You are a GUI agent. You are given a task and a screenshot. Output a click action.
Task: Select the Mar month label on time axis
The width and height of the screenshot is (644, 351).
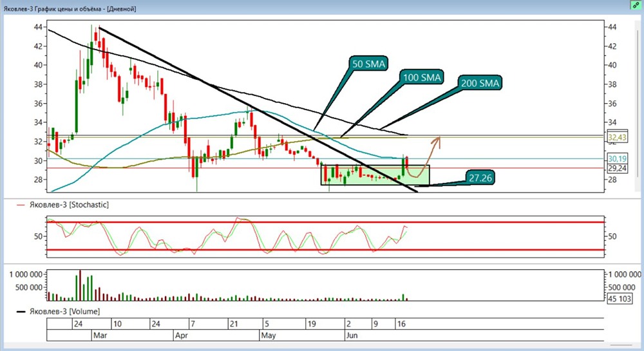click(x=100, y=336)
